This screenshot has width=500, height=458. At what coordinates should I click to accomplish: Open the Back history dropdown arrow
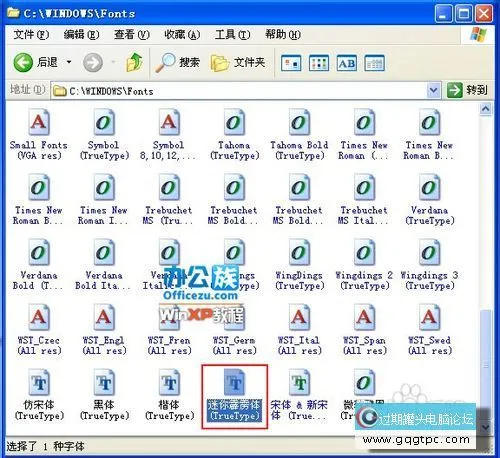(x=69, y=62)
